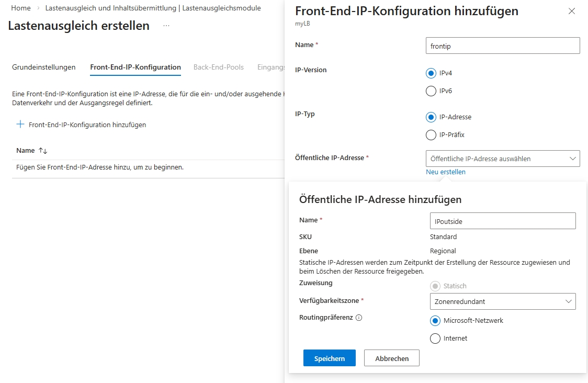Select Internet as the routing preference

[435, 339]
